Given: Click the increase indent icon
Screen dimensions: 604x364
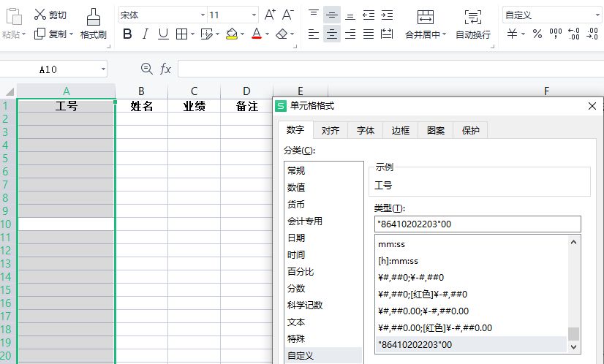Looking at the screenshot, I should coord(387,15).
